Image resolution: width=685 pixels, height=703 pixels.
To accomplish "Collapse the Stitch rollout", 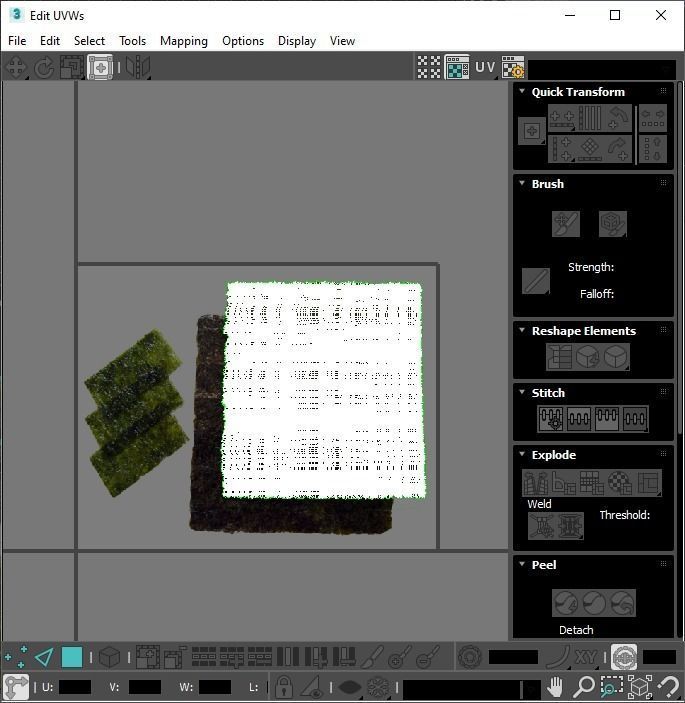I will [x=522, y=392].
